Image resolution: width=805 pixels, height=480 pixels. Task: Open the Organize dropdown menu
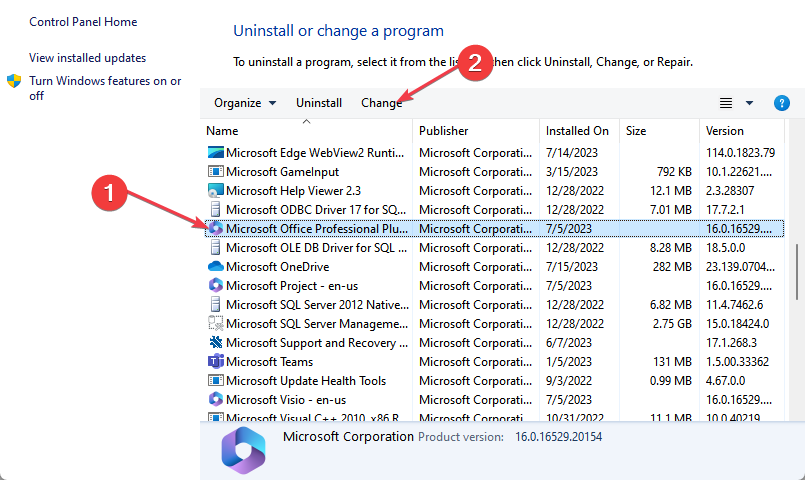[245, 103]
